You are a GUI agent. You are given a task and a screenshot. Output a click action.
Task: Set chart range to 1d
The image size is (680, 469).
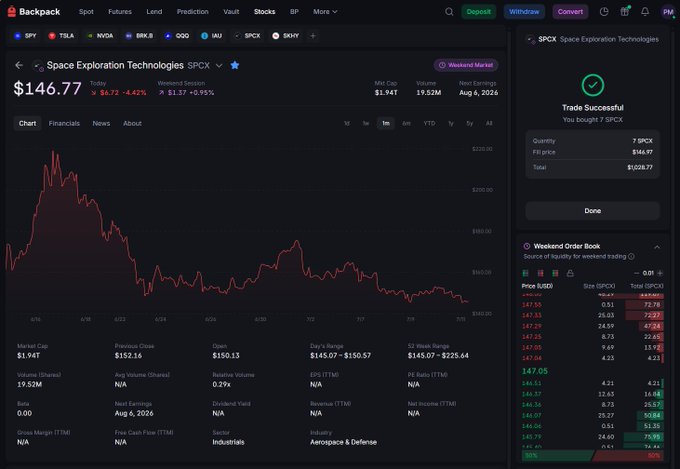tap(347, 123)
